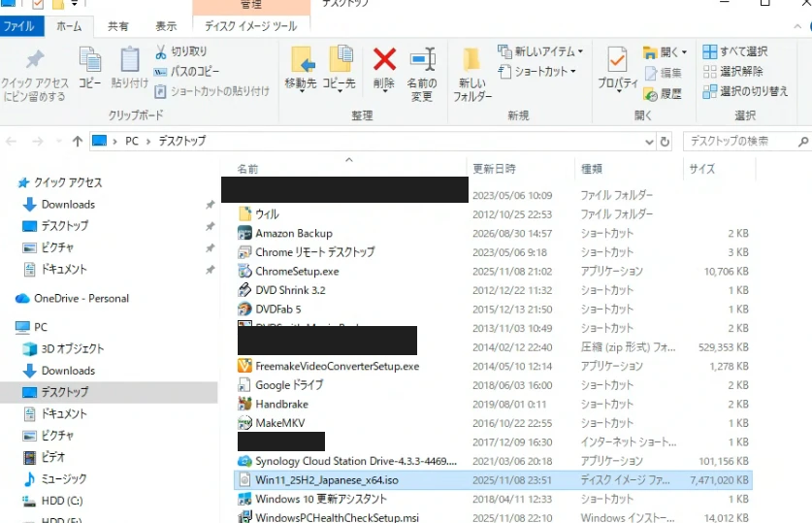
Task: Open Disk Image Tools (ディスク イメージ ツール) tab
Action: [x=251, y=26]
